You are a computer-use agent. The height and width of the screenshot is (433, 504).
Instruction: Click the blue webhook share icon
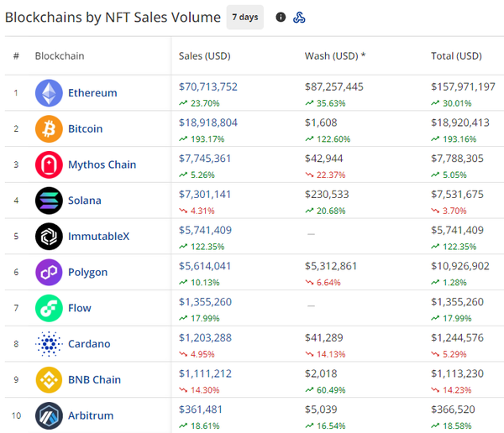coord(299,18)
